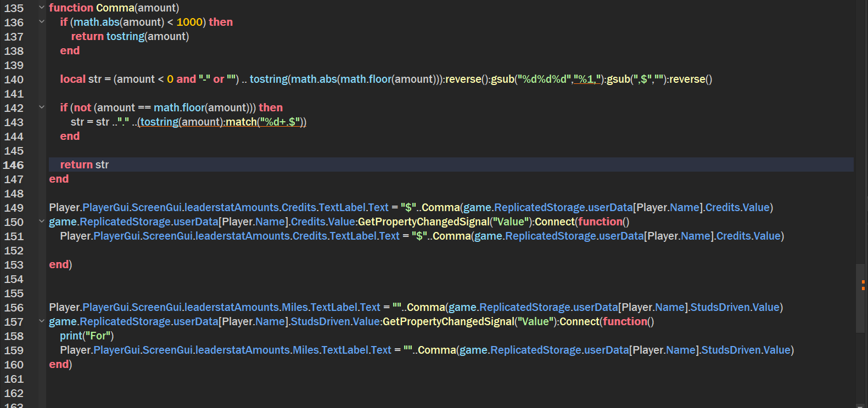This screenshot has width=868, height=408.
Task: Click the 'end)' closing on line 153
Action: [x=60, y=264]
